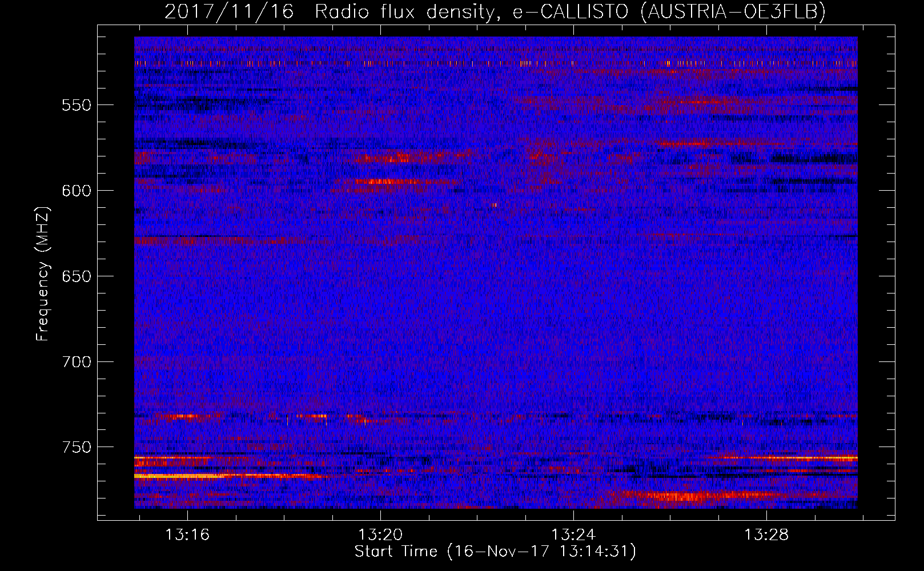
Task: Click the 650 frequency tick label
Action: 77,276
